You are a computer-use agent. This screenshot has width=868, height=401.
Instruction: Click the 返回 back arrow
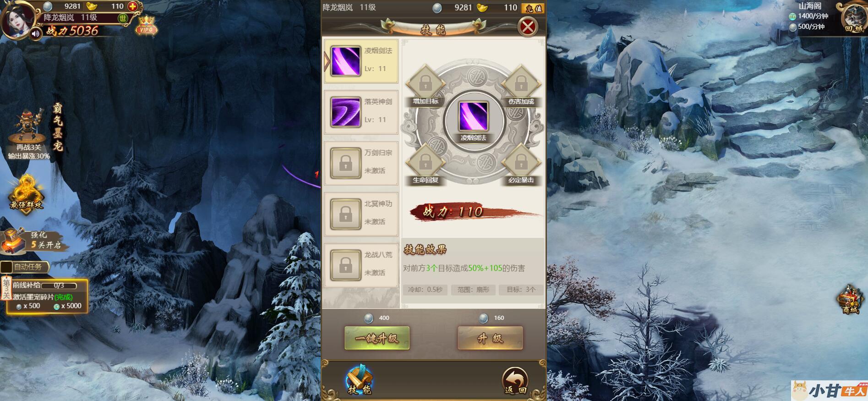[x=515, y=381]
